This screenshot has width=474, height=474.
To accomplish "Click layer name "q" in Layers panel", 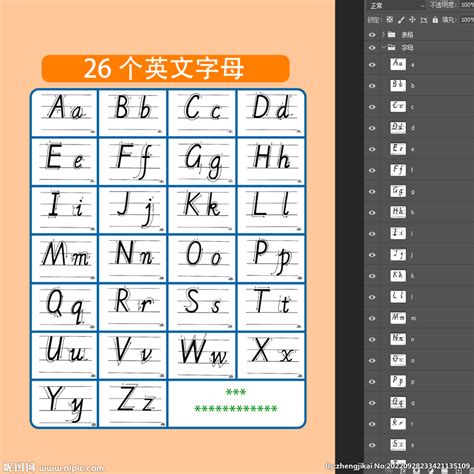I will 412,403.
